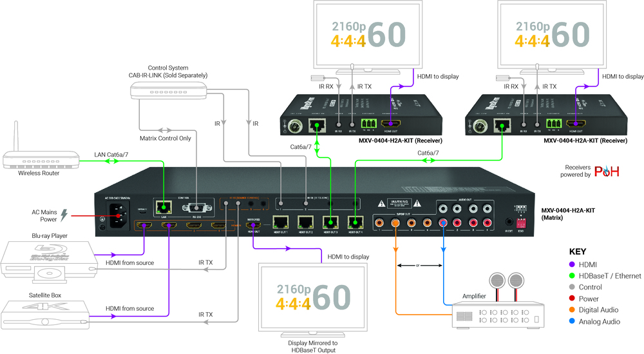Viewport: 644px width, 354px height.
Task: Click "MXV-0404-H2A-KIT (Matrix)" label
Action: [568, 214]
